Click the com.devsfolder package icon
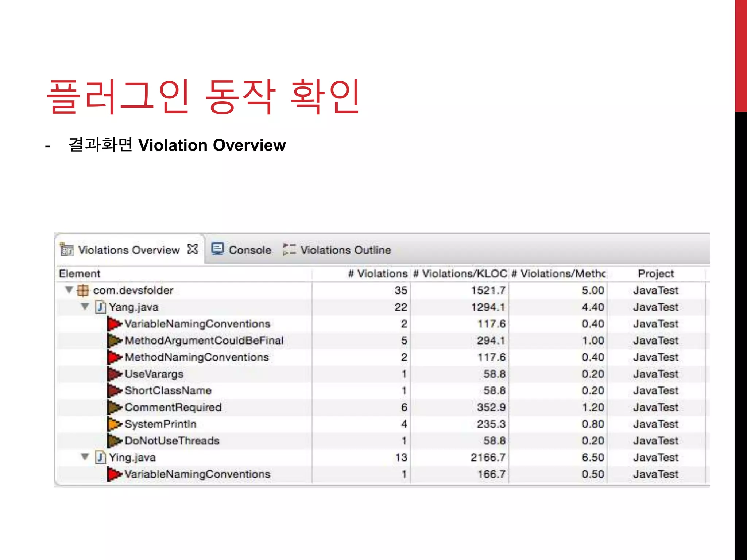The image size is (747, 560). pos(83,290)
